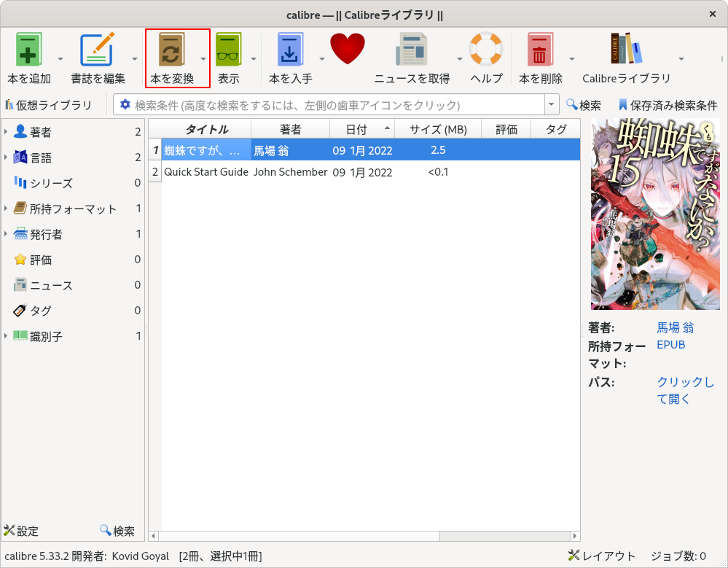Select the 蜘蛛ですが、… book title cell

(206, 150)
